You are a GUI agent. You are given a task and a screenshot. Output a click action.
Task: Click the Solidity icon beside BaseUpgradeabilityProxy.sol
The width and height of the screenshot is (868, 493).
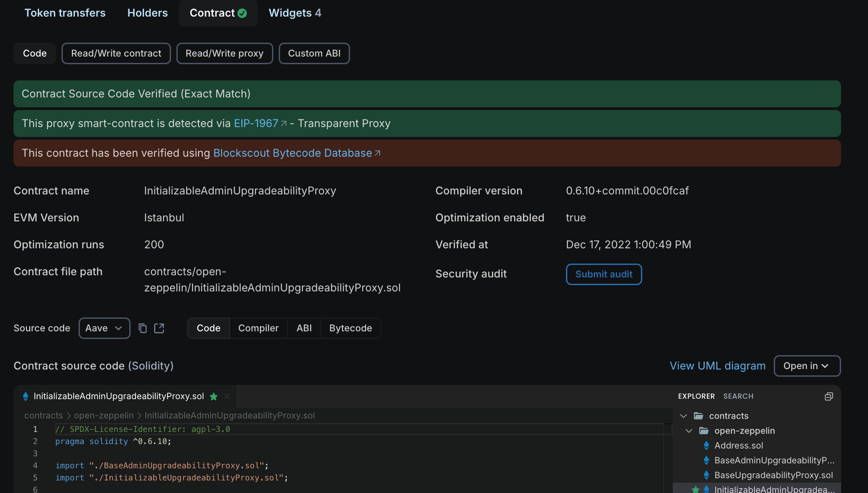[x=706, y=475]
